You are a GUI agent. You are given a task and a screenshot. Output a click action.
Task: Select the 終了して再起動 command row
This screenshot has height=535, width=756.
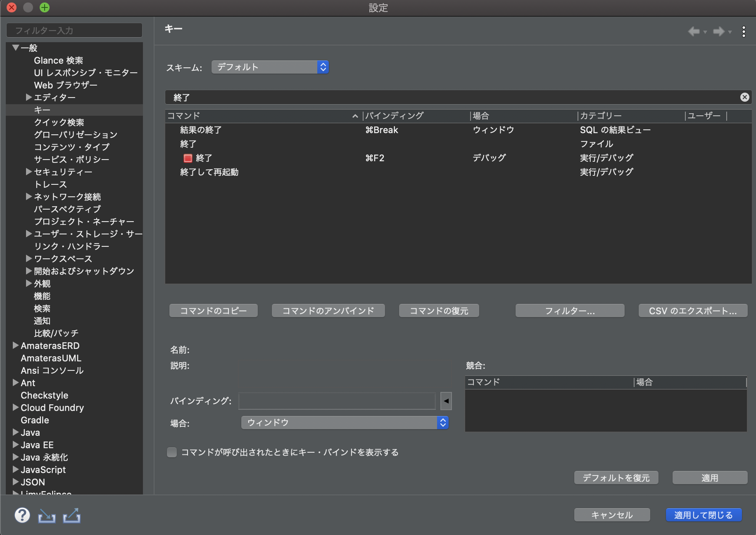[x=459, y=172]
